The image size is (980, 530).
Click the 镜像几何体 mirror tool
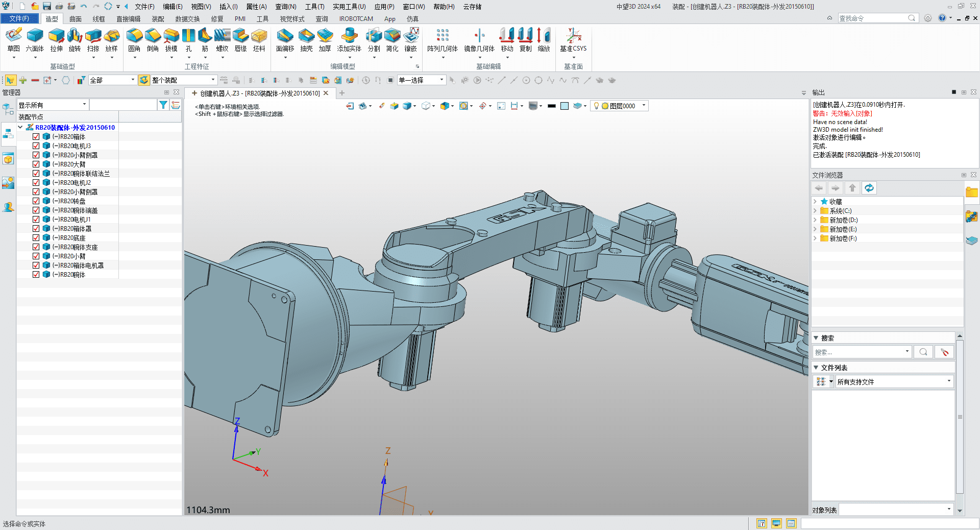(479, 40)
